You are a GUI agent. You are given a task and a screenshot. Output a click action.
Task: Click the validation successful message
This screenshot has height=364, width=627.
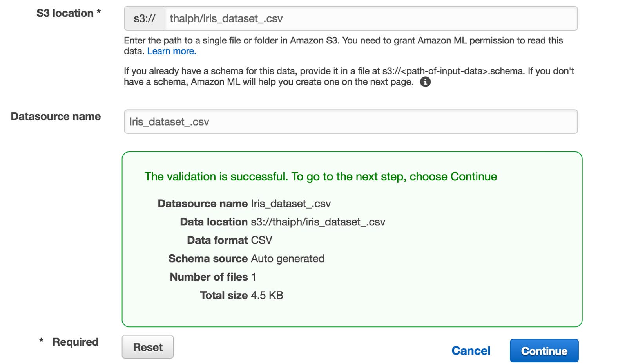pos(320,177)
